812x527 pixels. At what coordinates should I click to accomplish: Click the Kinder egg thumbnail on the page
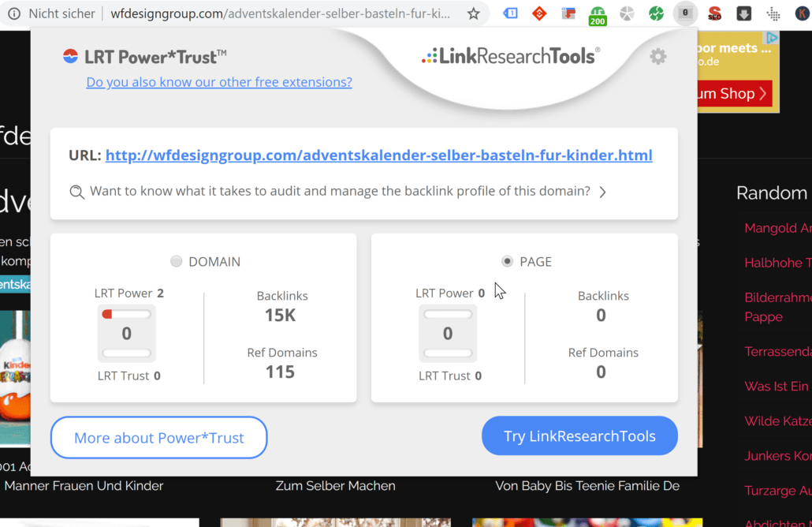pyautogui.click(x=15, y=377)
